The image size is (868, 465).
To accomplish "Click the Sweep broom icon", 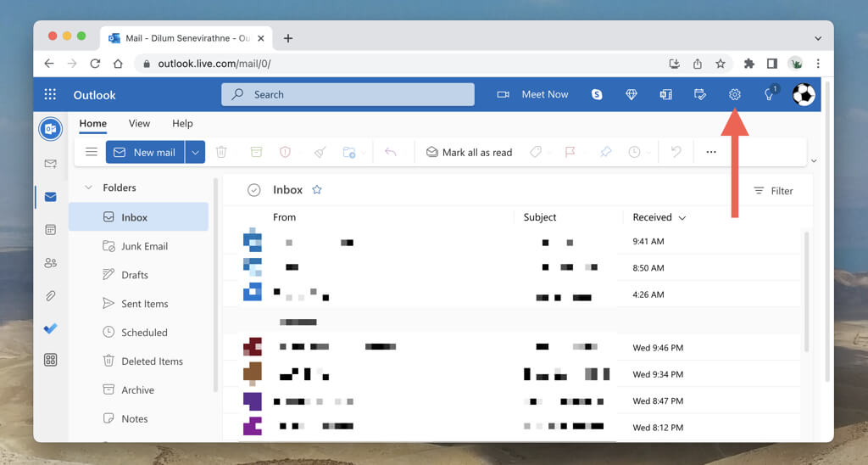I will coord(320,152).
